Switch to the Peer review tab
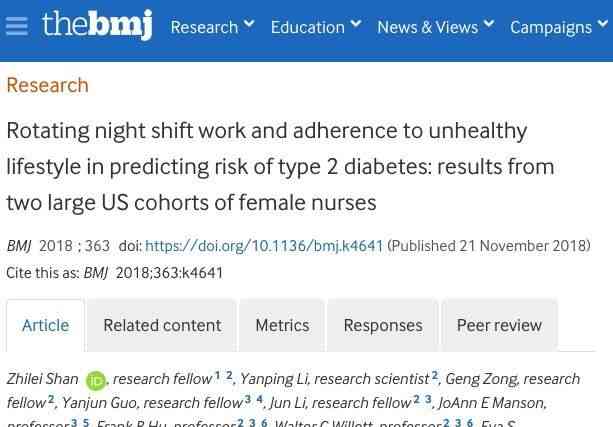Screen dimensions: 613x427 [x=499, y=325]
